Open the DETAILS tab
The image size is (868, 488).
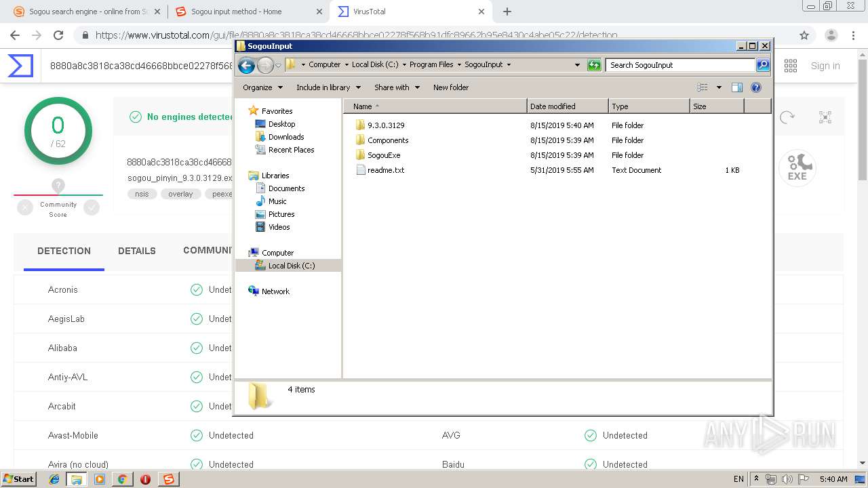pos(137,251)
